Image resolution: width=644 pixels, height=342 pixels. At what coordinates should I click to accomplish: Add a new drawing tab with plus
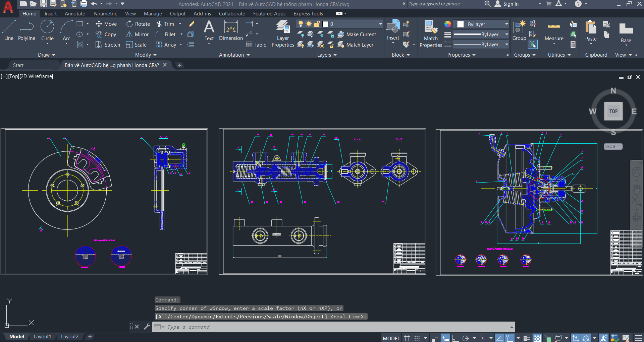(x=179, y=65)
